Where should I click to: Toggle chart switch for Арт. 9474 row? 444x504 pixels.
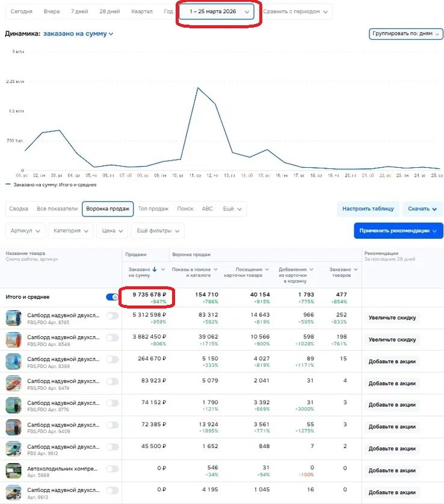click(113, 381)
